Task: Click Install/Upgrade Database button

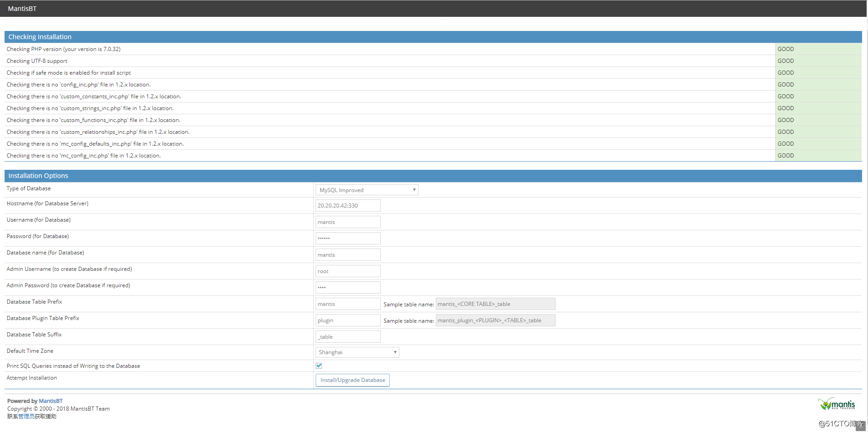Action: [352, 380]
